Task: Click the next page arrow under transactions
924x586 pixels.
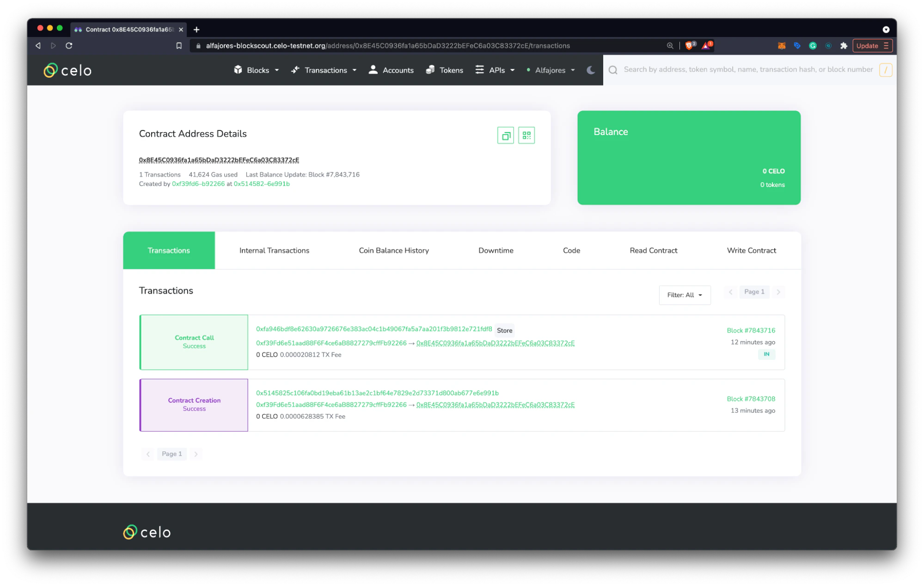Action: 196,454
